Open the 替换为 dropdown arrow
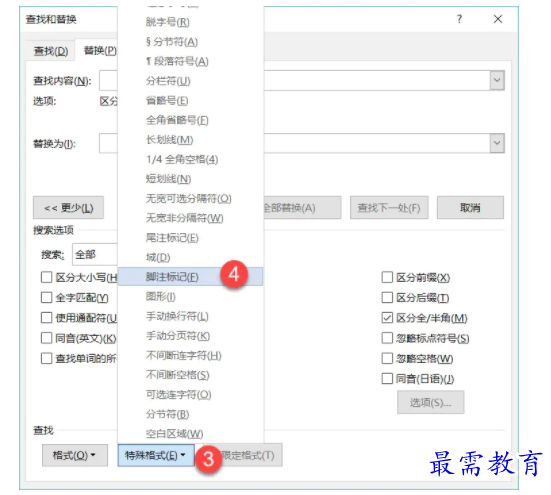The height and width of the screenshot is (495, 551). tap(497, 143)
